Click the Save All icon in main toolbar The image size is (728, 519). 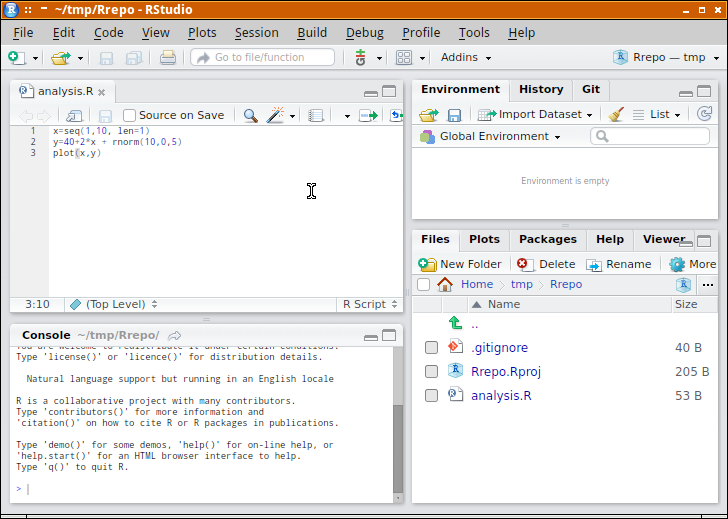pos(134,58)
